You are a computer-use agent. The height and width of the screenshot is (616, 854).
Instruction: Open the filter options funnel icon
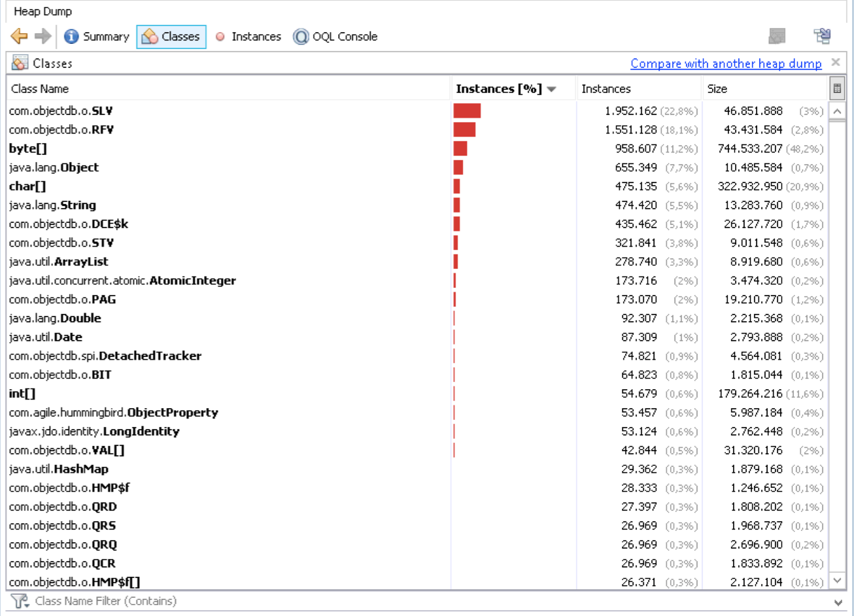pyautogui.click(x=20, y=601)
